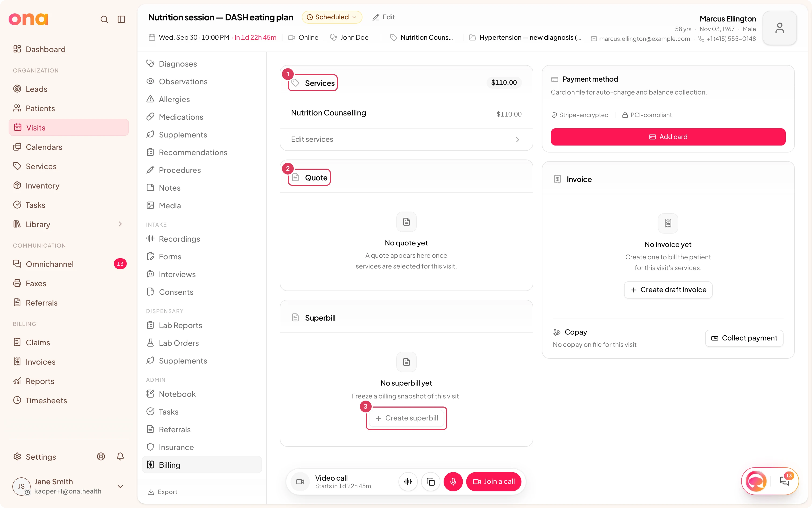Collapse the sidebar panel icon
Image resolution: width=812 pixels, height=508 pixels.
tap(121, 20)
